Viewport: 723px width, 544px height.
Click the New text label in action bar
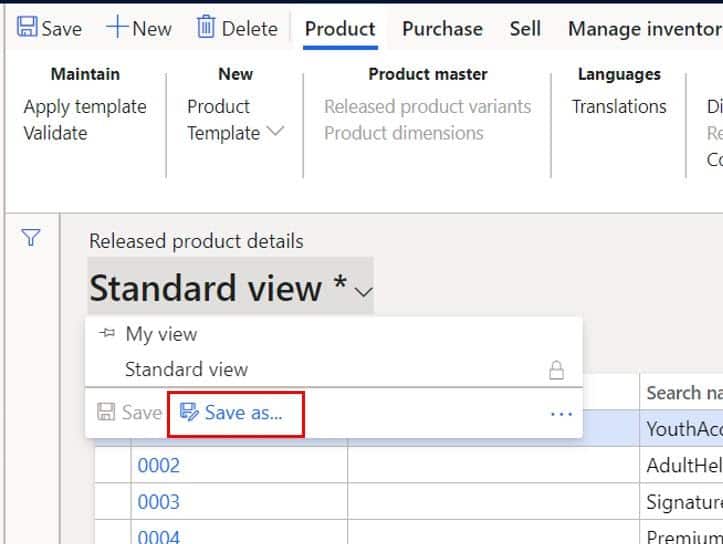[x=152, y=29]
